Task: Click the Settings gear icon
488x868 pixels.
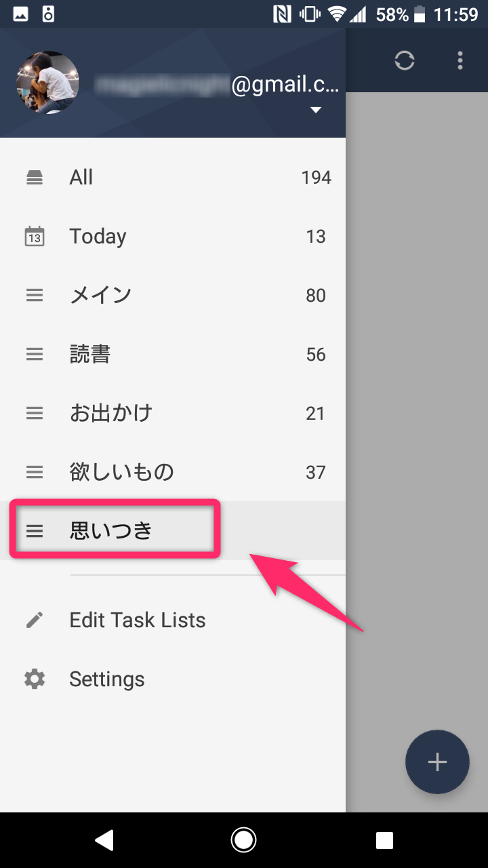Action: point(35,679)
